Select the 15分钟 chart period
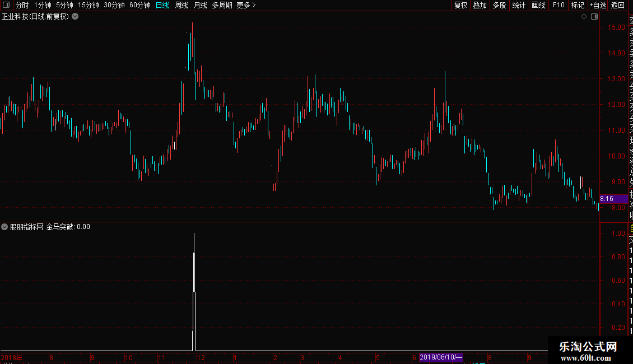The width and height of the screenshot is (633, 364). coord(89,5)
